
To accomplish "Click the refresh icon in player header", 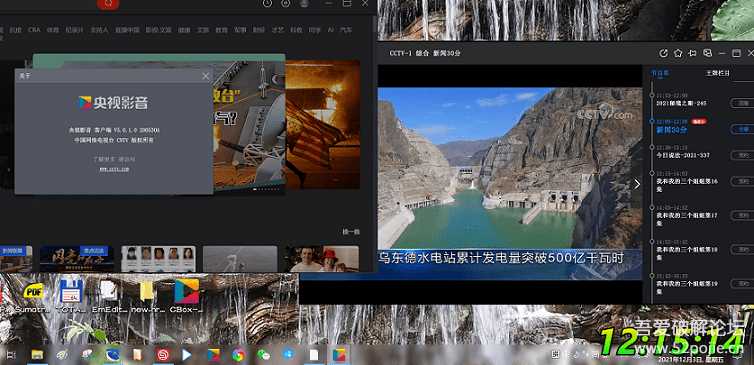I will pos(663,53).
